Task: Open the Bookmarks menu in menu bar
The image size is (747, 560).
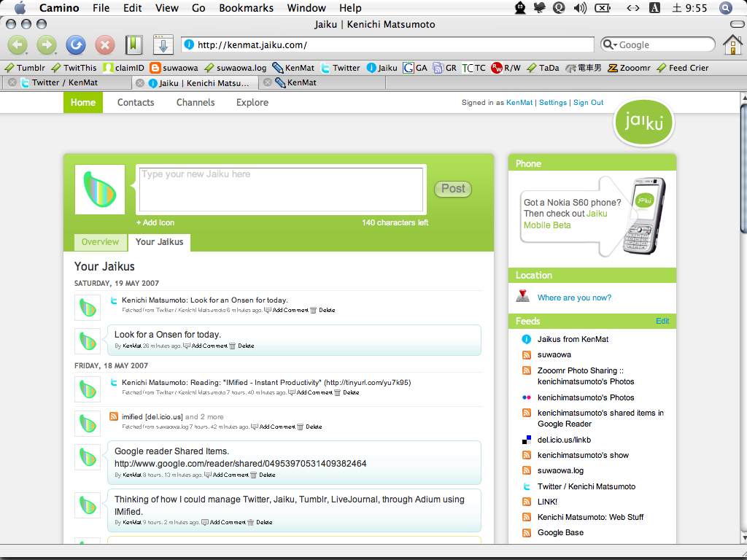Action: (x=247, y=8)
